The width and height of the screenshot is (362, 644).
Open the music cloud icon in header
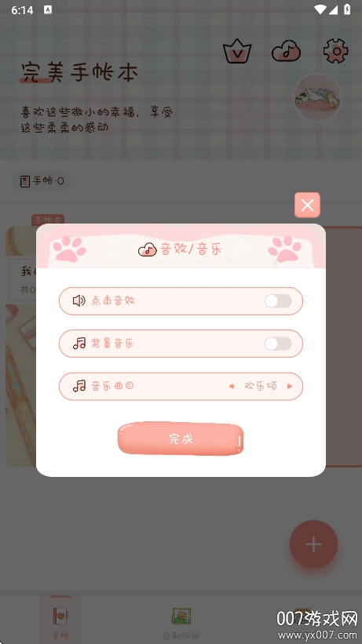[x=286, y=51]
